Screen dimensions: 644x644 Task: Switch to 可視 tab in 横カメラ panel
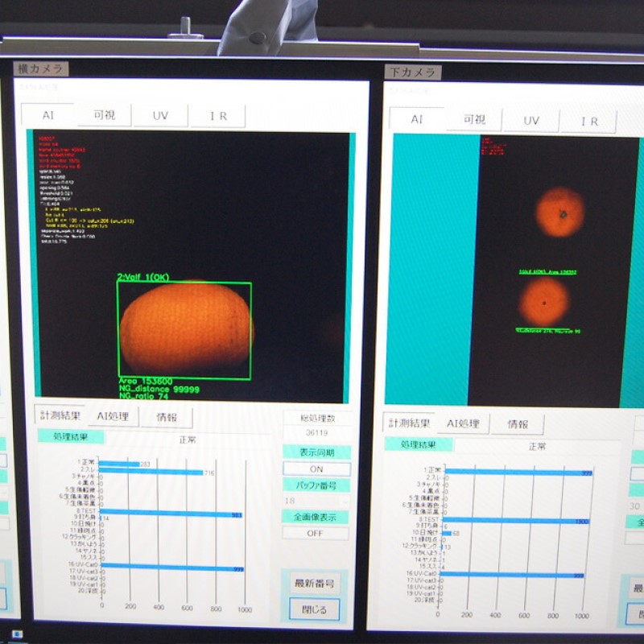104,116
